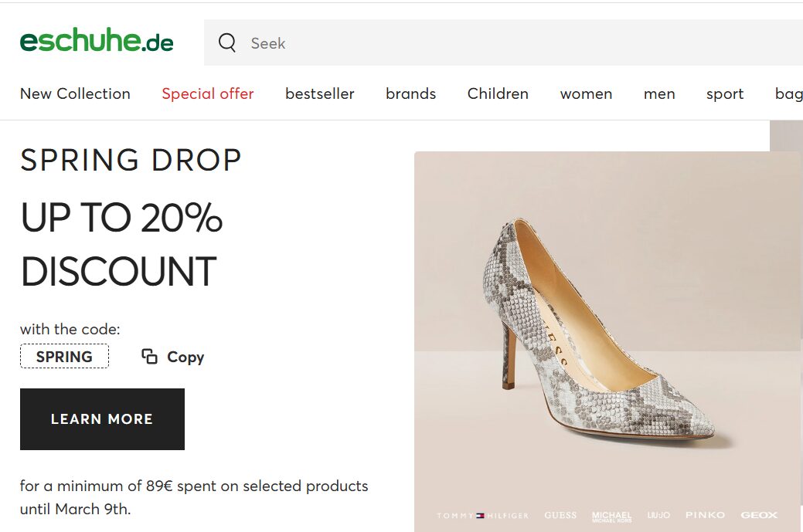Select the LIU JO brand logo
803x532 pixels.
pos(658,515)
